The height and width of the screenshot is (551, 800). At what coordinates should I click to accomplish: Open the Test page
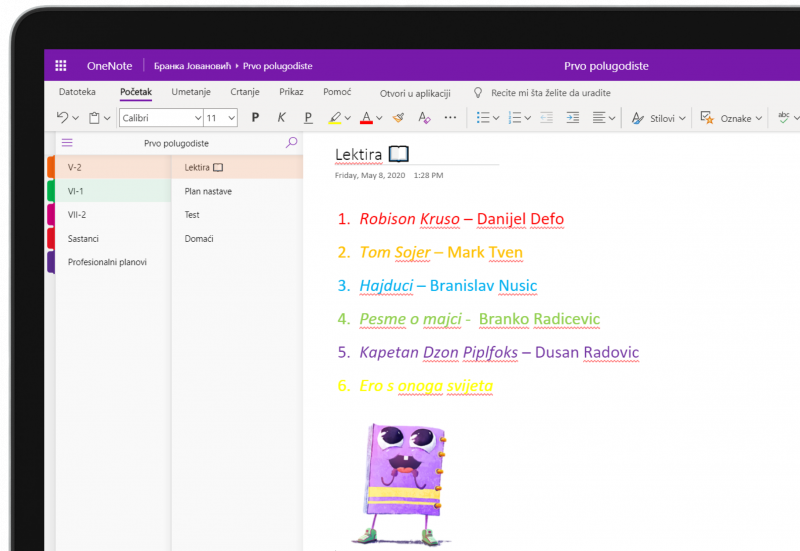[237, 215]
